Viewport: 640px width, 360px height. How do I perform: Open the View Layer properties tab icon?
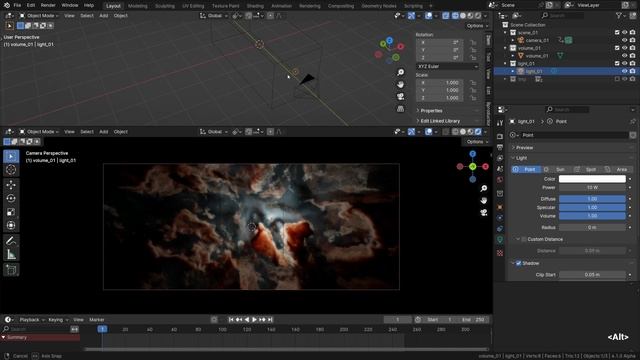tap(500, 158)
